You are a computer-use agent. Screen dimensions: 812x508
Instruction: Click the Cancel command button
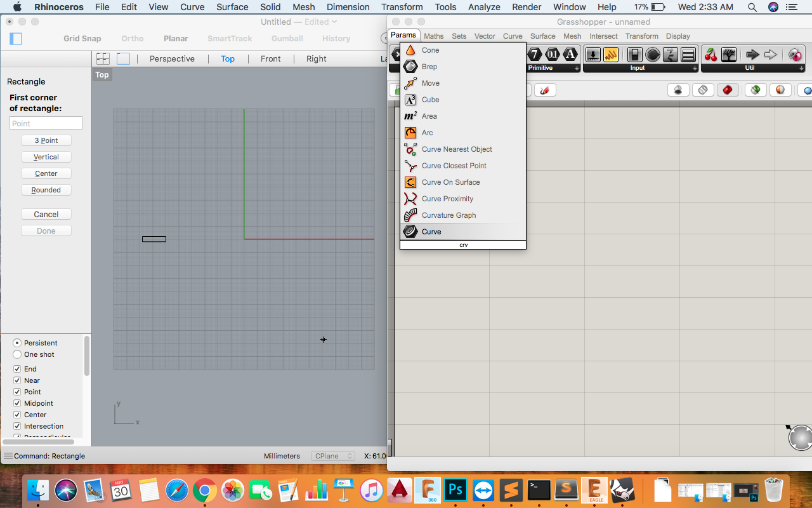46,215
